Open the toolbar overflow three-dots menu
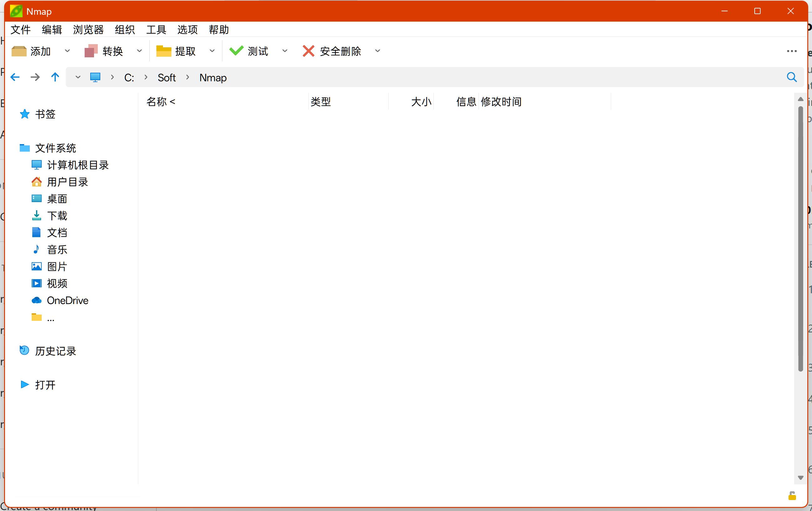812x511 pixels. click(791, 51)
